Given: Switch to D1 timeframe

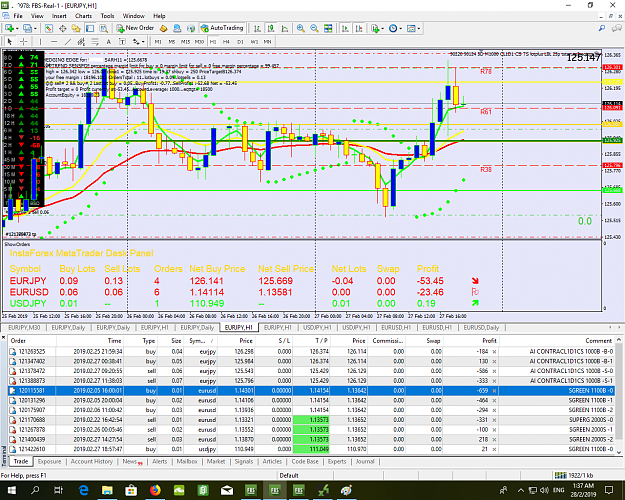Looking at the screenshot, I should pyautogui.click(x=240, y=41).
